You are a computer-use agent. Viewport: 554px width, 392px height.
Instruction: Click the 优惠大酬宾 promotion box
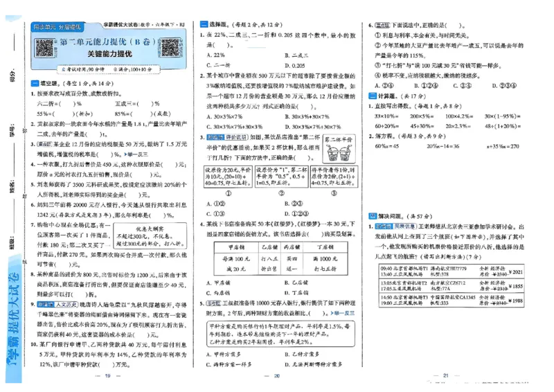click(x=150, y=235)
